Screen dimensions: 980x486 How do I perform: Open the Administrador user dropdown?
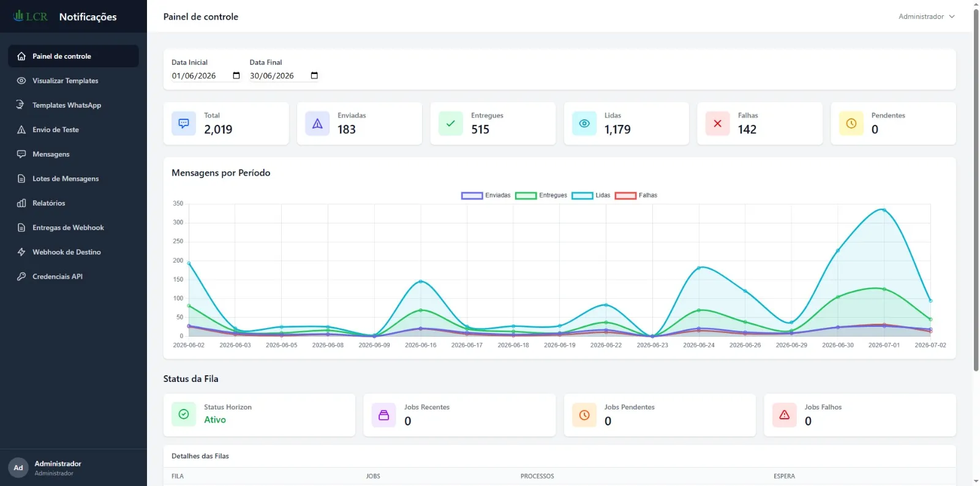click(x=927, y=17)
